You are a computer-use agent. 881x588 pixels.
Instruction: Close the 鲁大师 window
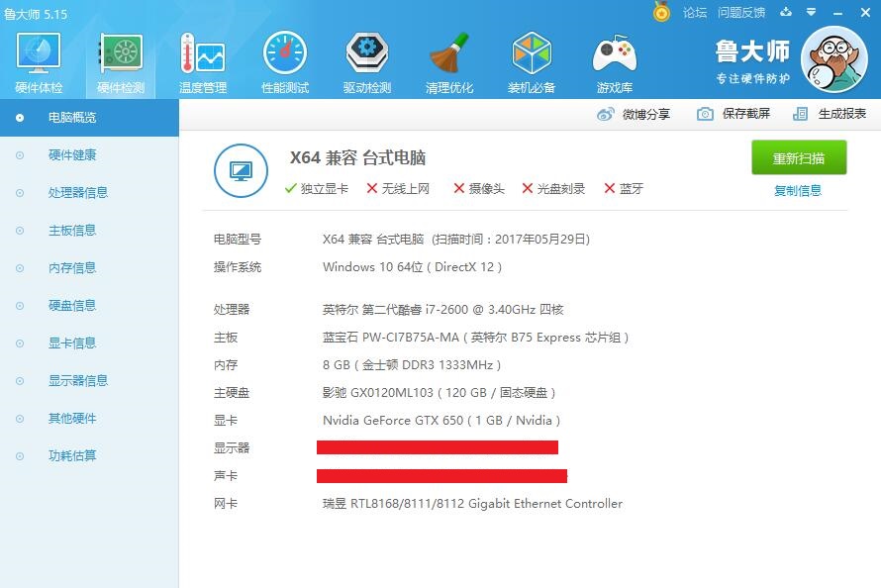865,12
